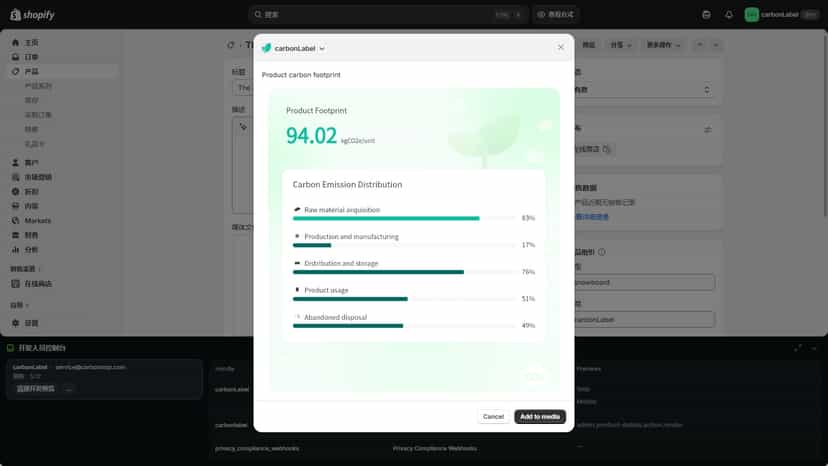Viewport: 828px width, 466px height.
Task: Click the product type field showing snowboard
Action: 644,283
